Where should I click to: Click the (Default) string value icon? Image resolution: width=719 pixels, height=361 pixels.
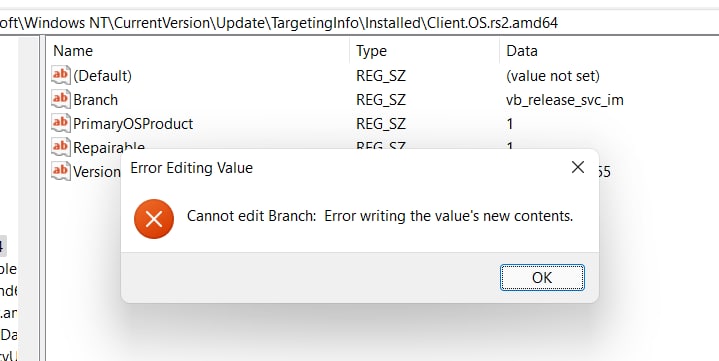[61, 75]
